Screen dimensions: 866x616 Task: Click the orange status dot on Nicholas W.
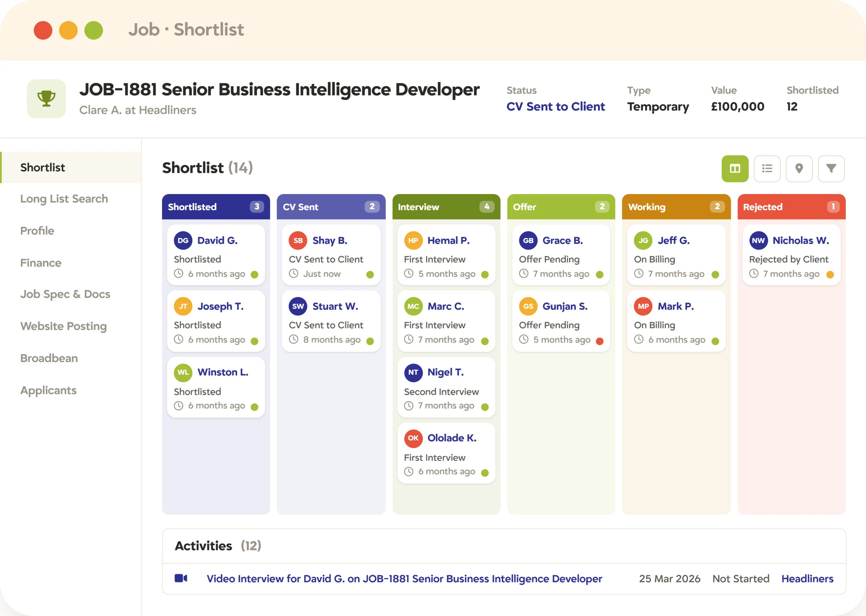(830, 274)
